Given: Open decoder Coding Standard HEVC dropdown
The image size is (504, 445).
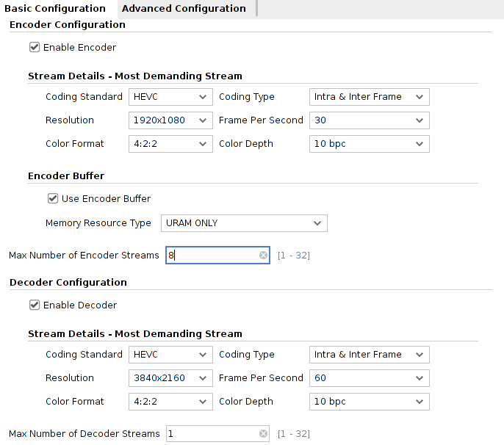Looking at the screenshot, I should pos(170,355).
